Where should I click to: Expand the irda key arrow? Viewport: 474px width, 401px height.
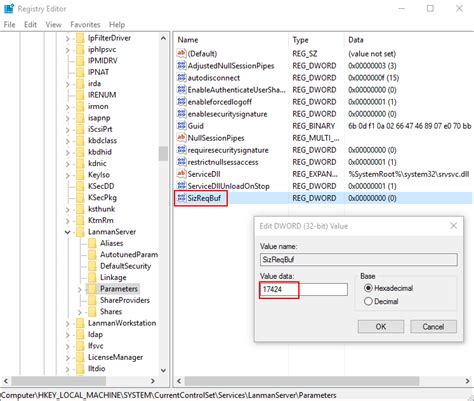pyautogui.click(x=68, y=84)
